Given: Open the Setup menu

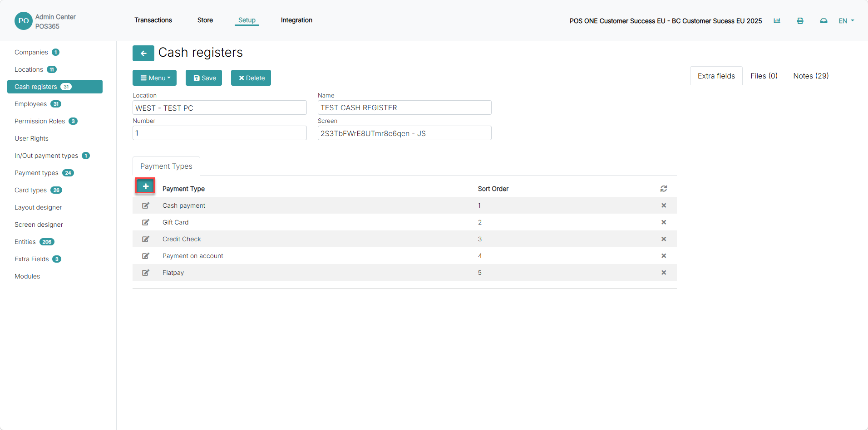Looking at the screenshot, I should pyautogui.click(x=247, y=20).
